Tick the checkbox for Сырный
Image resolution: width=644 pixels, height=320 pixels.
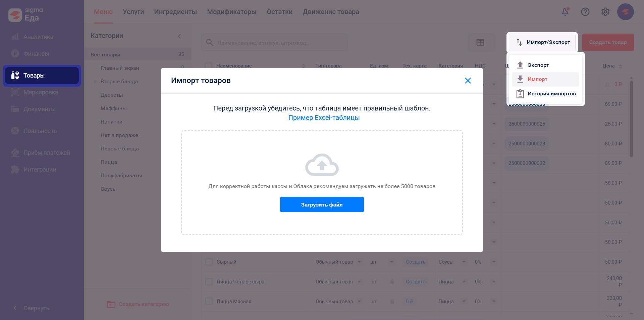click(x=209, y=262)
